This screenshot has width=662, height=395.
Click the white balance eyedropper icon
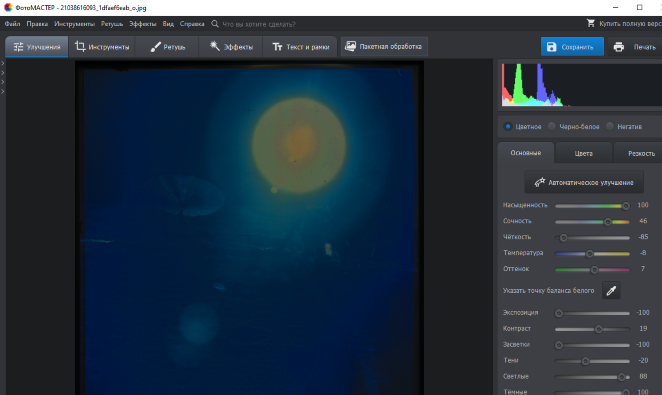click(611, 290)
